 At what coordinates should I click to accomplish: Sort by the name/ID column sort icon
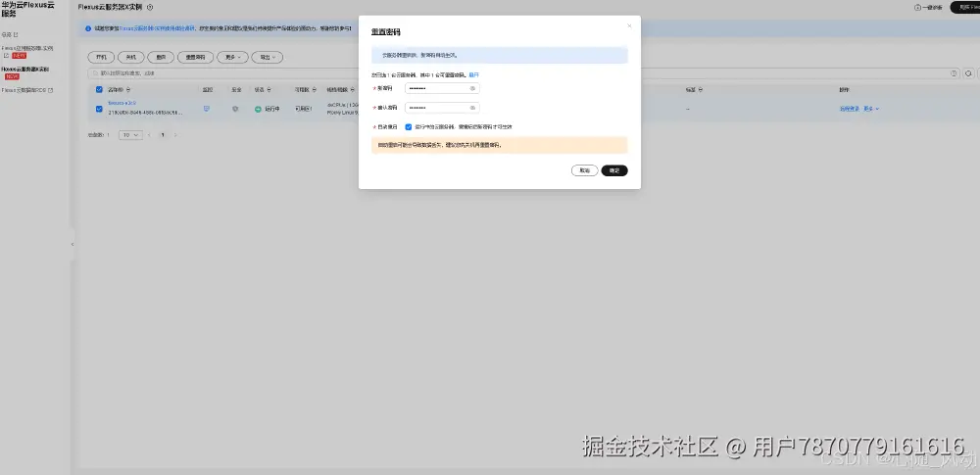[128, 90]
